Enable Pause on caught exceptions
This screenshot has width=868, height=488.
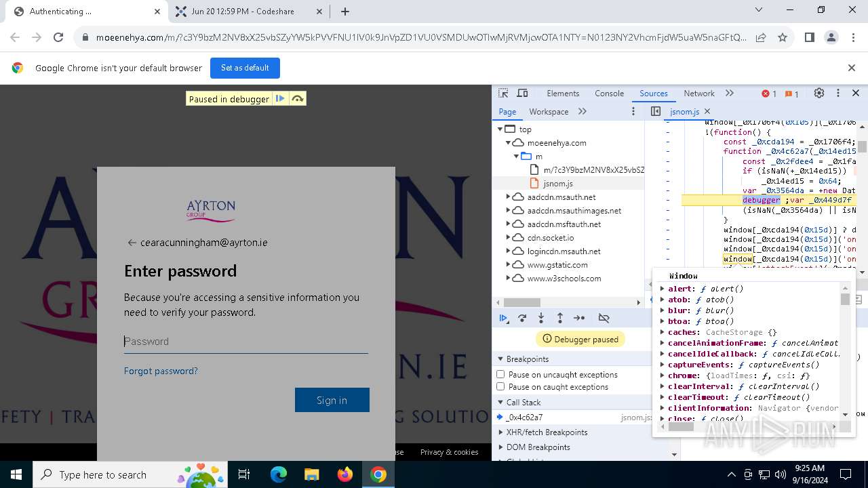point(500,387)
